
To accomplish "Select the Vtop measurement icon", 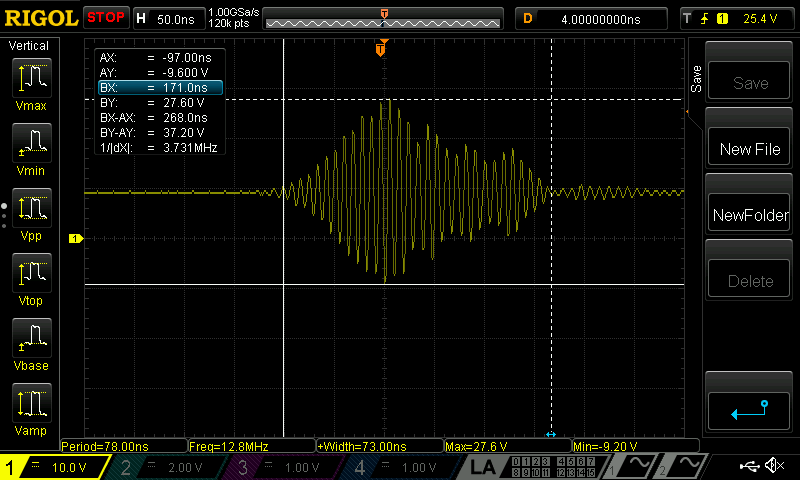I will pyautogui.click(x=32, y=277).
